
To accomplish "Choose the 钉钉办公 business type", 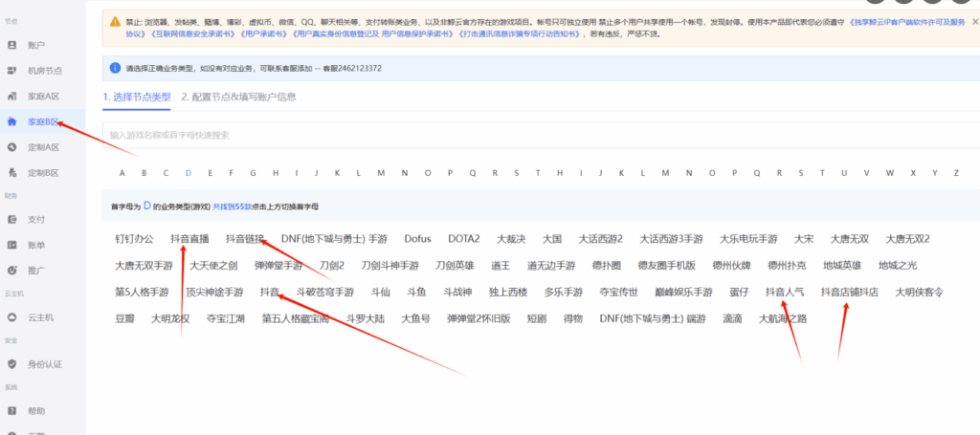I will click(x=134, y=239).
